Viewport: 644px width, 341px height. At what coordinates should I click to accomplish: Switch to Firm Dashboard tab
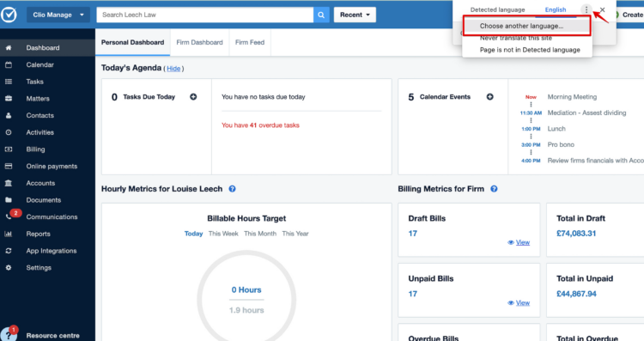pyautogui.click(x=199, y=42)
